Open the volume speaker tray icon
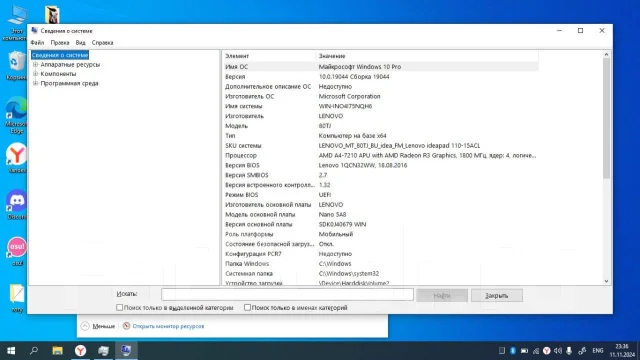This screenshot has width=640, height=360. (x=558, y=351)
